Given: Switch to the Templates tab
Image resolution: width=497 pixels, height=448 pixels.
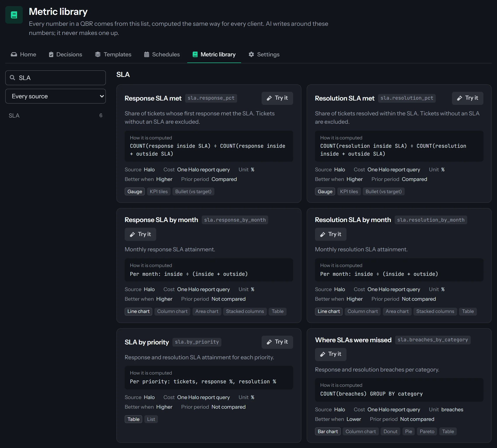Looking at the screenshot, I should [113, 54].
